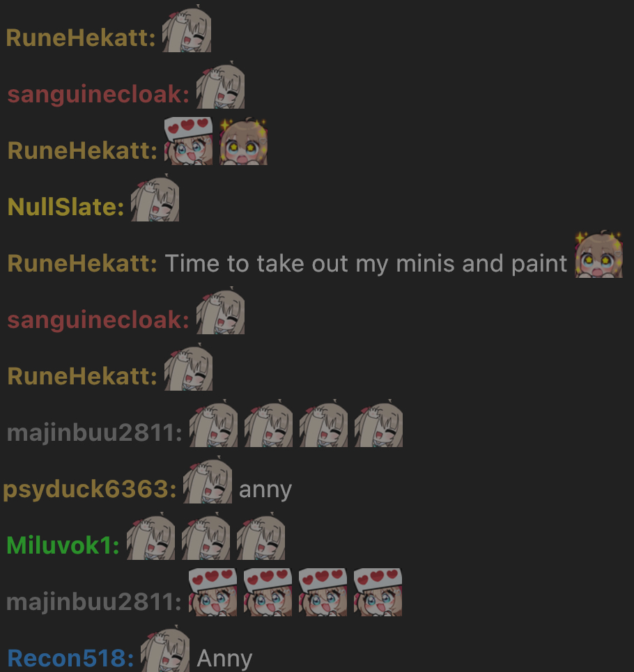634x672 pixels.
Task: Click the star-eyes emote after 'minis and paint'
Action: click(599, 253)
